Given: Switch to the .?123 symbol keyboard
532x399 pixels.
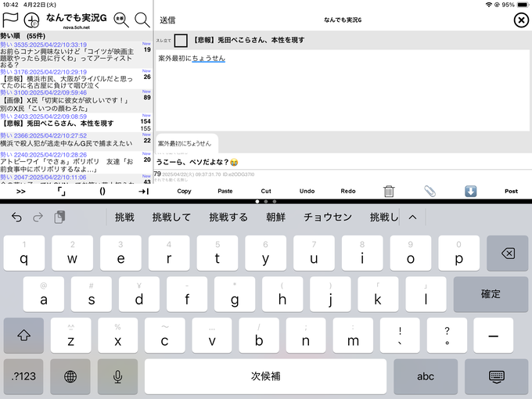Looking at the screenshot, I should point(23,376).
